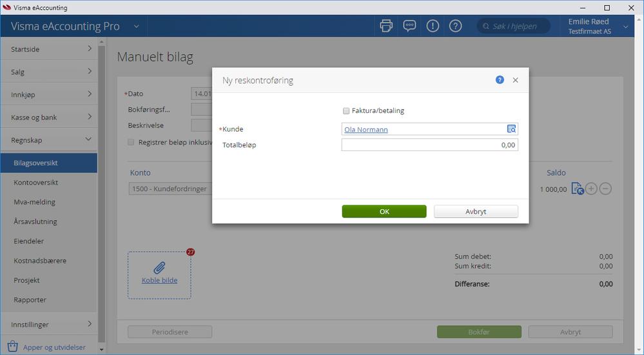Open the 1500 - Kundefordringer account combo
644x355 pixels.
pyautogui.click(x=170, y=189)
